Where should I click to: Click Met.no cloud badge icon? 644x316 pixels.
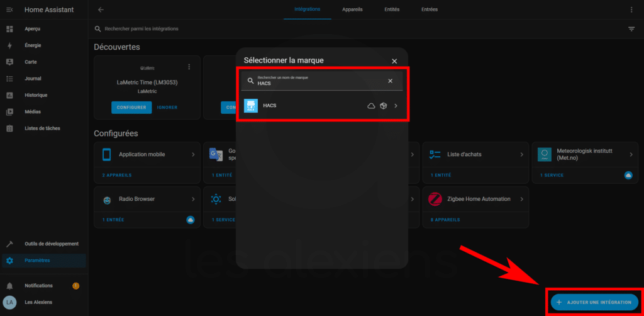click(628, 175)
